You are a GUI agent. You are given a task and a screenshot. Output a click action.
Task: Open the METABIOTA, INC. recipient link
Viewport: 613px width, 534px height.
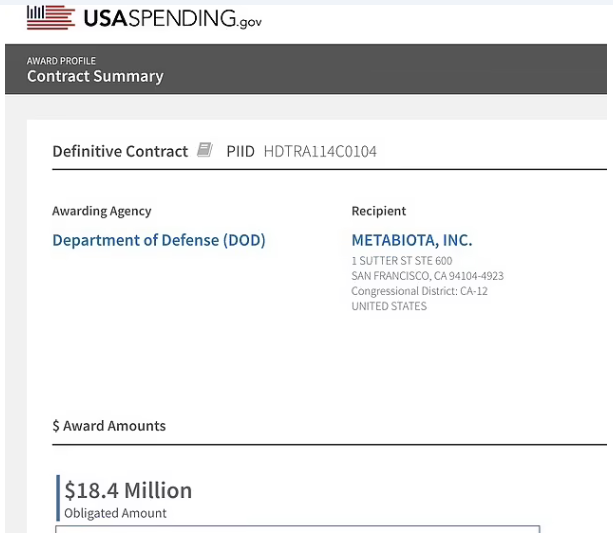click(412, 240)
